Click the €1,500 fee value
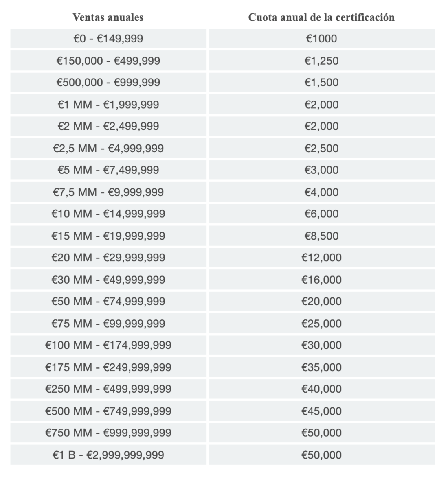Image resolution: width=448 pixels, height=481 pixels. 321,83
